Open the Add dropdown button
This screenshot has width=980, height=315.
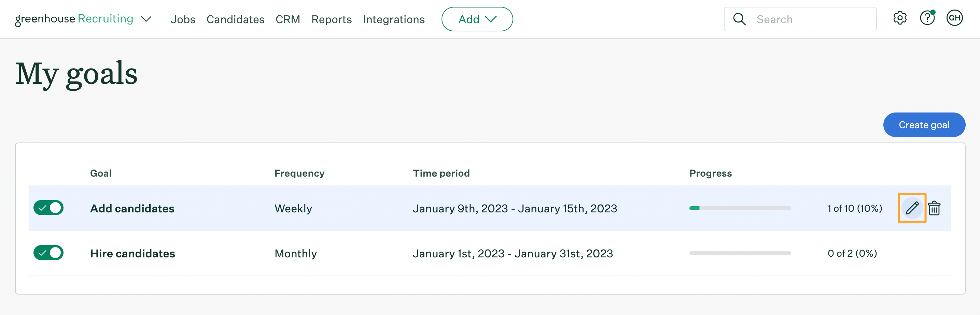point(477,19)
